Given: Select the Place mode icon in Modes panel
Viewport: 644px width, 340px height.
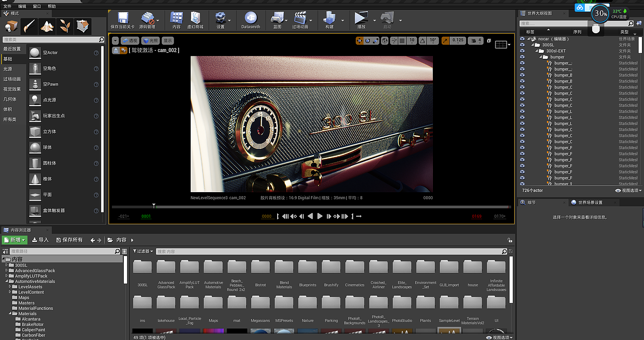Looking at the screenshot, I should (11, 26).
